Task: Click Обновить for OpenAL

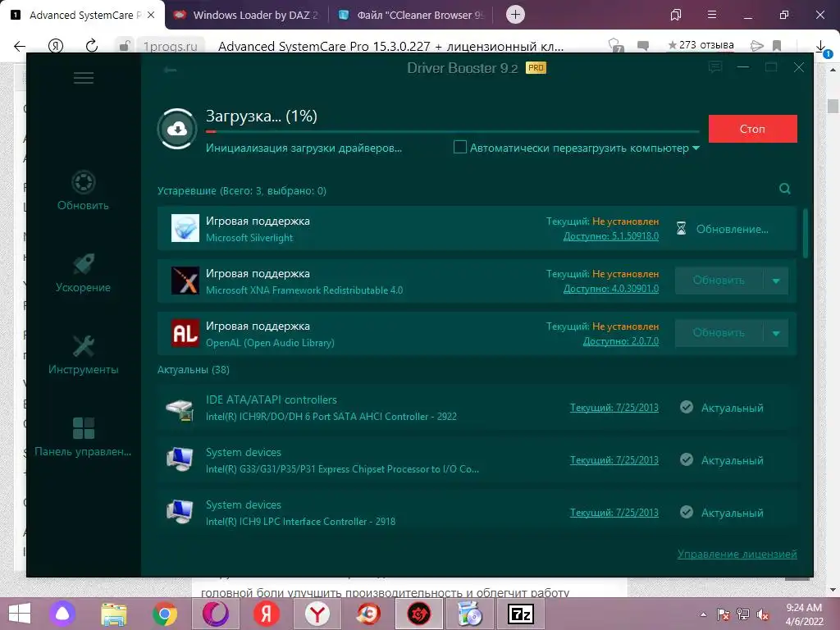Action: (719, 333)
